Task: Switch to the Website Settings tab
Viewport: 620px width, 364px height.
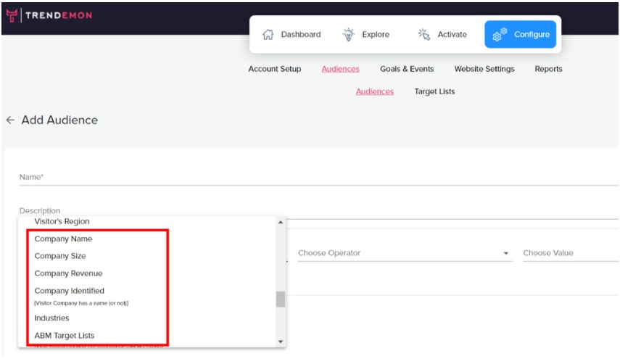Action: point(484,69)
